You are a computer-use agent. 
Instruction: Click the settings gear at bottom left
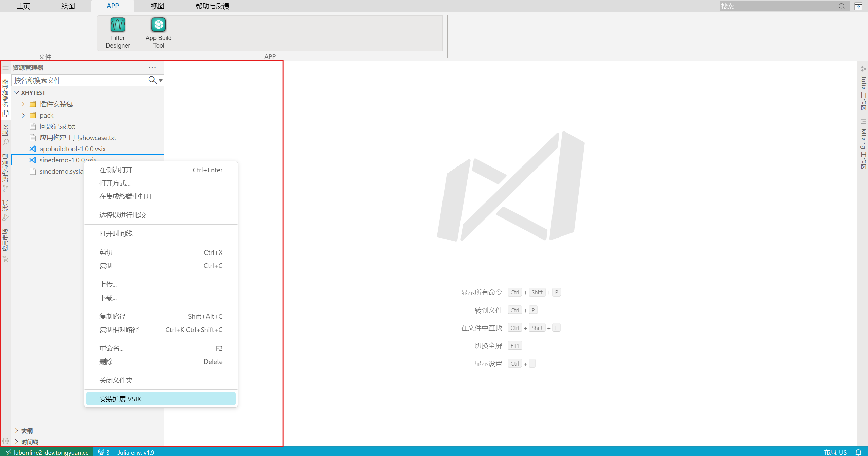click(5, 441)
